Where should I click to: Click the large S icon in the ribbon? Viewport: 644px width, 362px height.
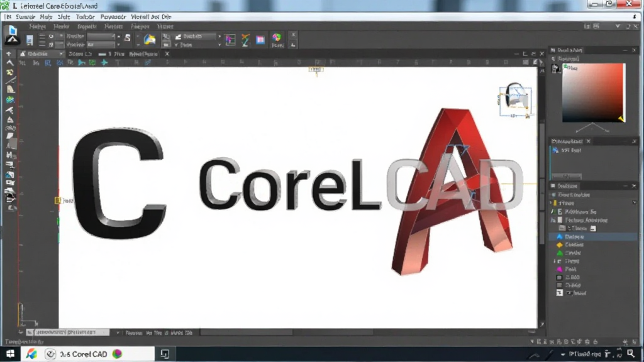[127, 38]
